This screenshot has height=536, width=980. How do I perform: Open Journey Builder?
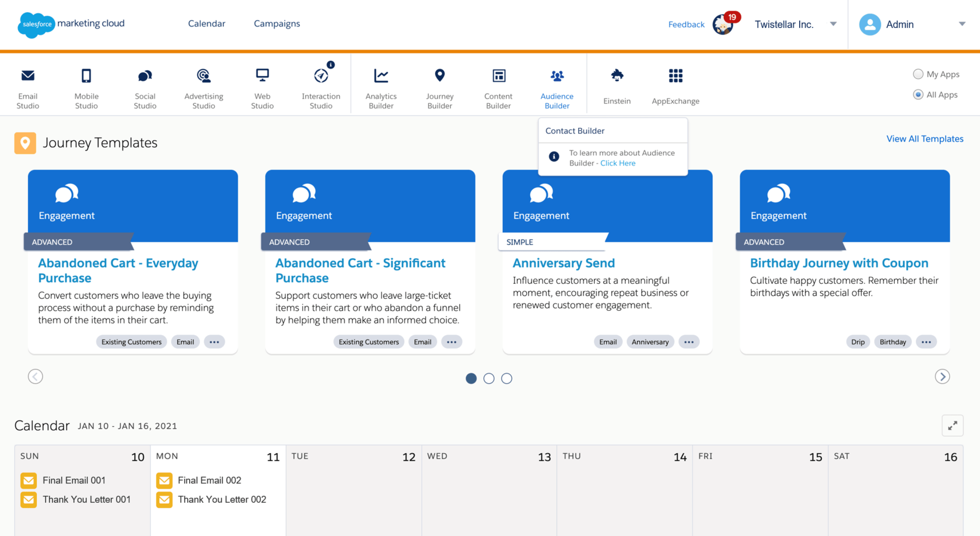439,88
